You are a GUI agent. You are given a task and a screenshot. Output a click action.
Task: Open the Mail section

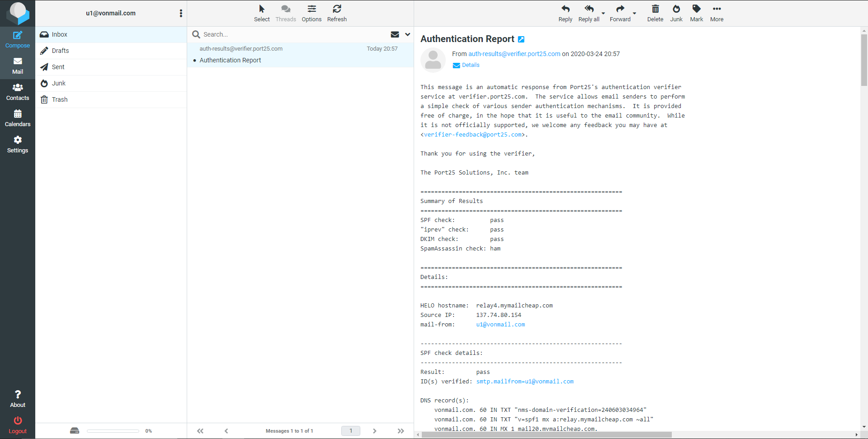[x=18, y=66]
